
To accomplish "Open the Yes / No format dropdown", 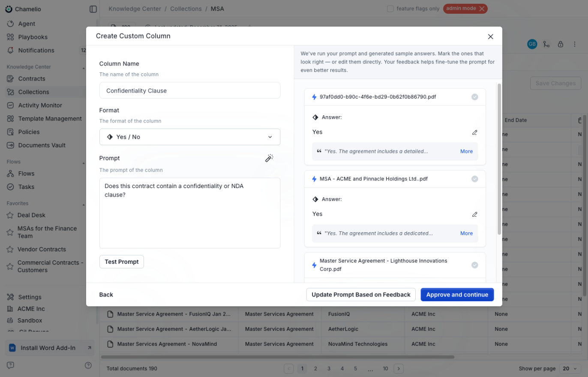I will click(x=190, y=137).
